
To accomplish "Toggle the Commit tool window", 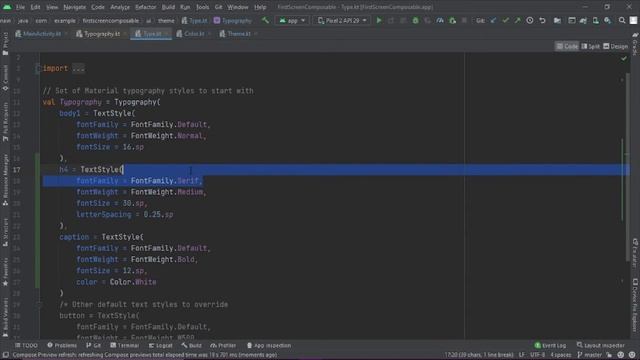I will coord(5,78).
